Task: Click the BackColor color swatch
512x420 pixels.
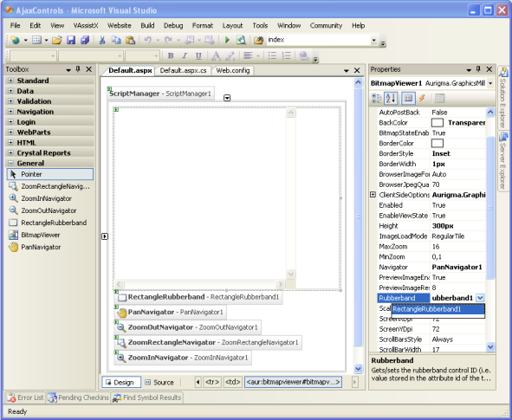Action: 437,123
